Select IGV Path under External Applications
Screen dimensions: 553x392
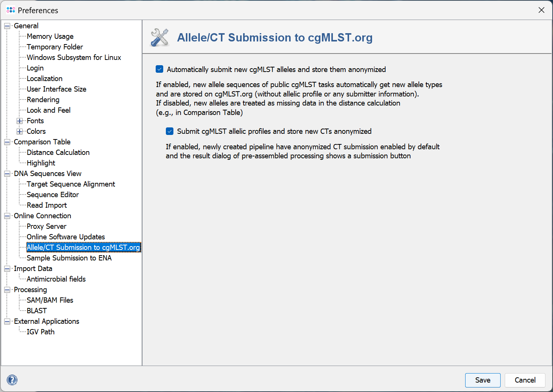40,332
